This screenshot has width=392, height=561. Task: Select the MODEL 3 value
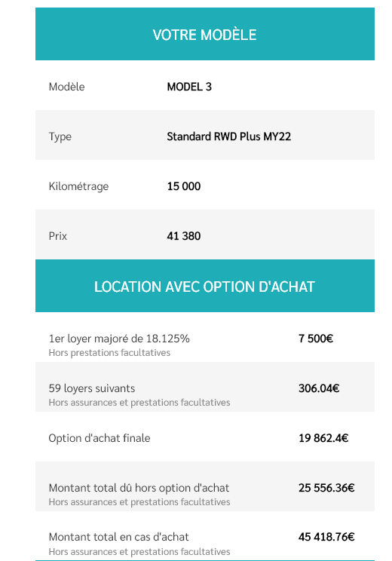pos(189,87)
